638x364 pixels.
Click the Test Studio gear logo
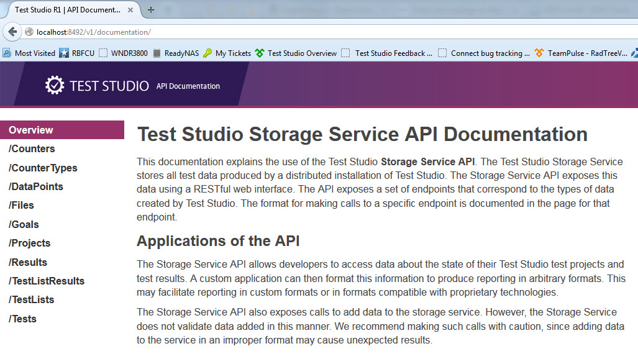pos(55,86)
